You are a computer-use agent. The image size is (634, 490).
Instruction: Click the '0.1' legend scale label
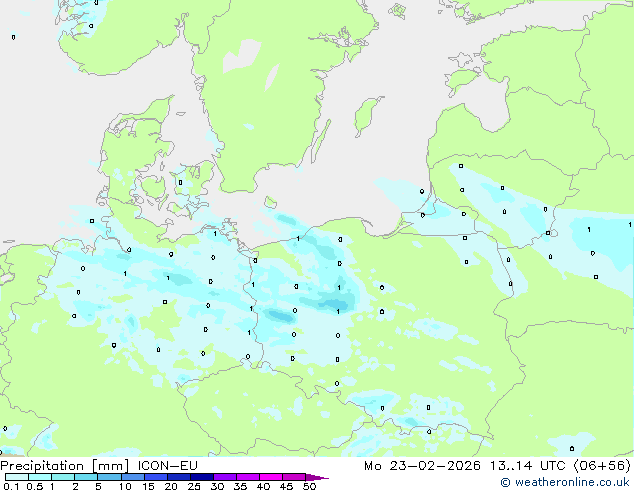click(x=11, y=486)
